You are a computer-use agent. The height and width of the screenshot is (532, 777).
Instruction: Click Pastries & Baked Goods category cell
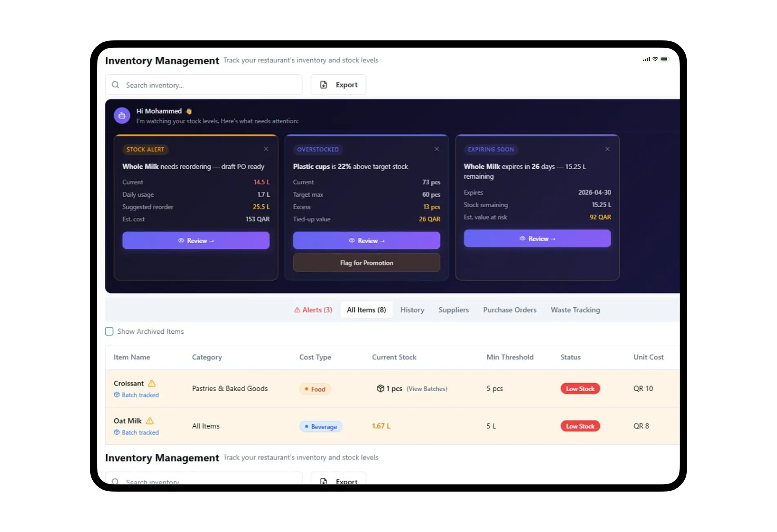click(230, 389)
